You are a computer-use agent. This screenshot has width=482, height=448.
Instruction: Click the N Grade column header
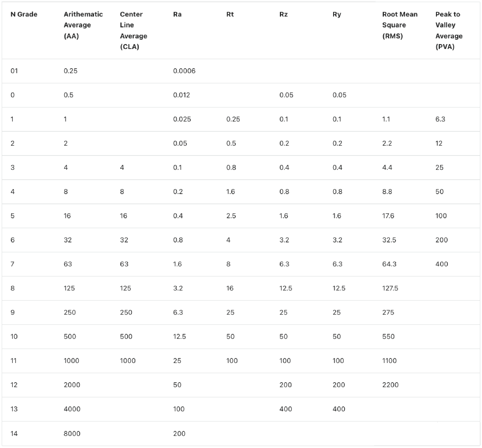(x=24, y=14)
